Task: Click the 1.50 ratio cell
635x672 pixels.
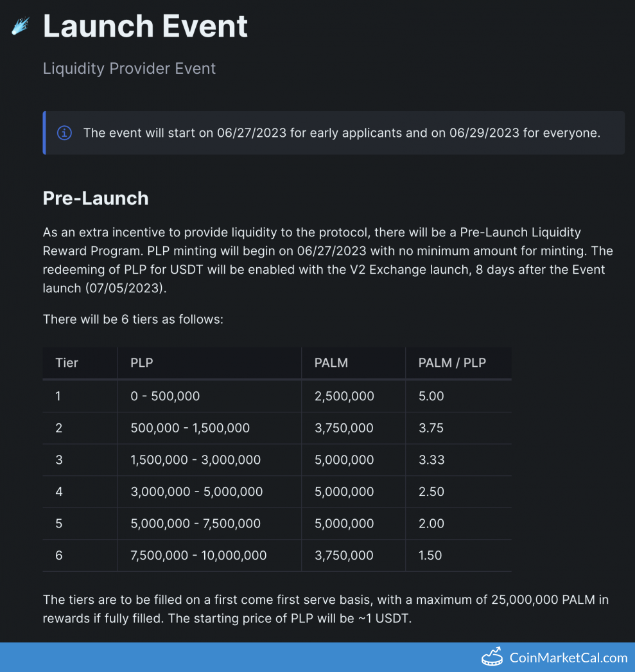Action: 430,555
